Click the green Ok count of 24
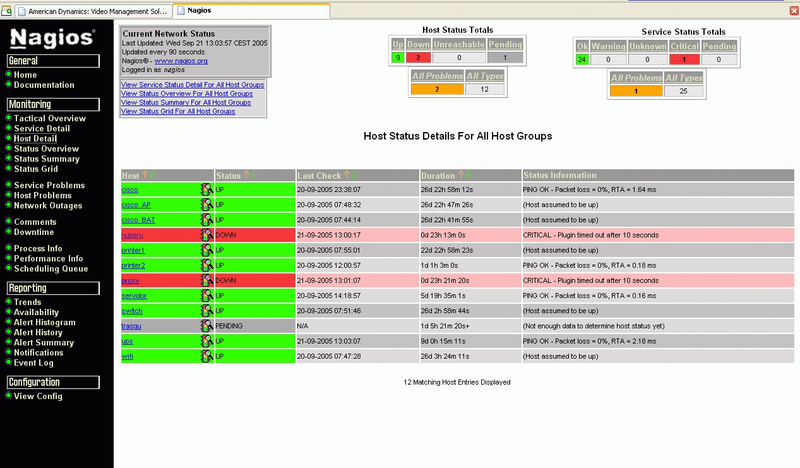The height and width of the screenshot is (468, 800). [582, 60]
